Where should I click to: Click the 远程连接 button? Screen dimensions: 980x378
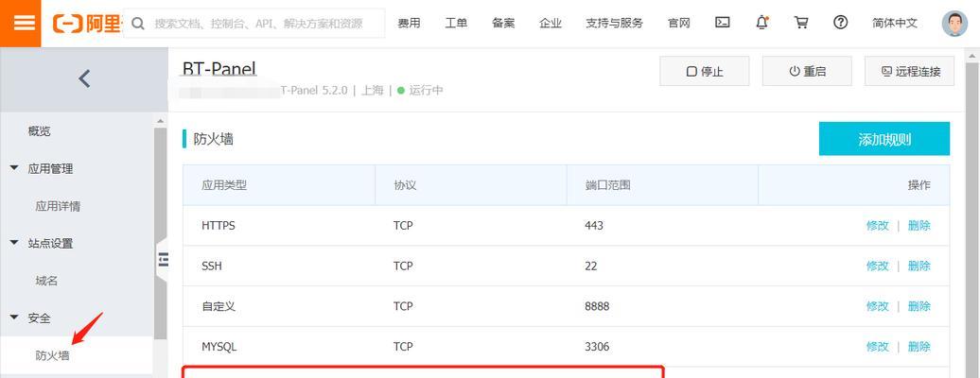909,71
